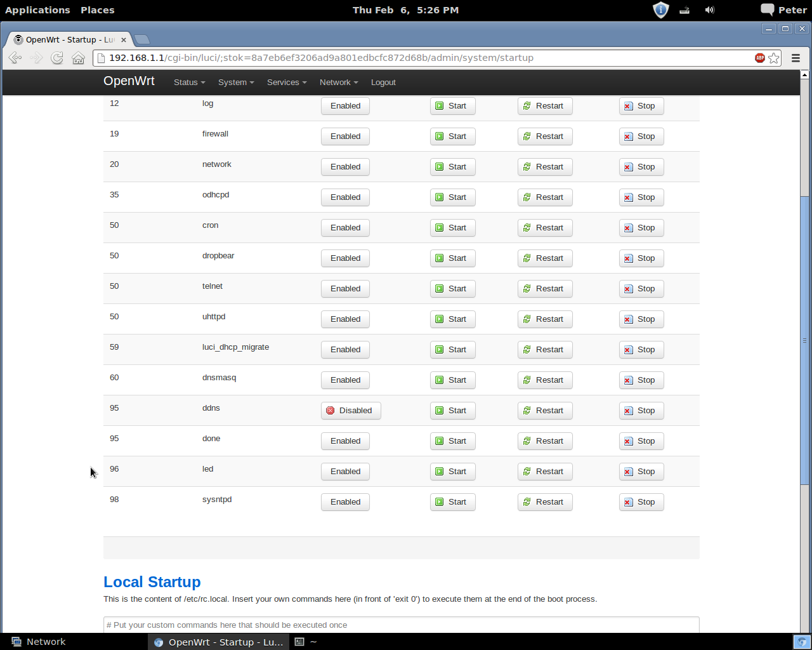The image size is (812, 650).
Task: Reload the page with the refresh icon
Action: [57, 58]
